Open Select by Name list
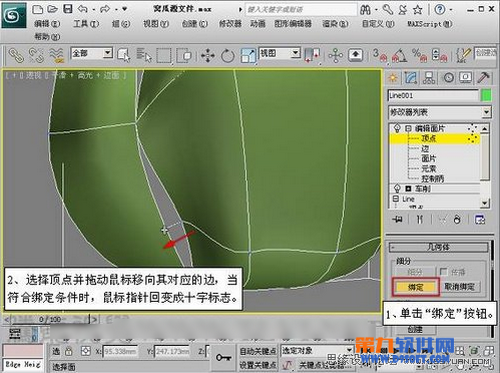The height and width of the screenshot is (373, 500). pyautogui.click(x=144, y=55)
